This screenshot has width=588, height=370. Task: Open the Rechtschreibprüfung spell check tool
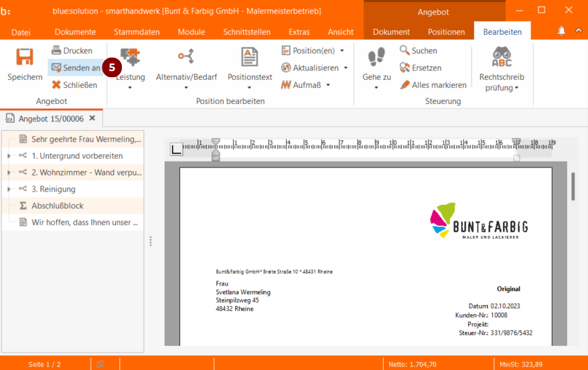pyautogui.click(x=502, y=58)
